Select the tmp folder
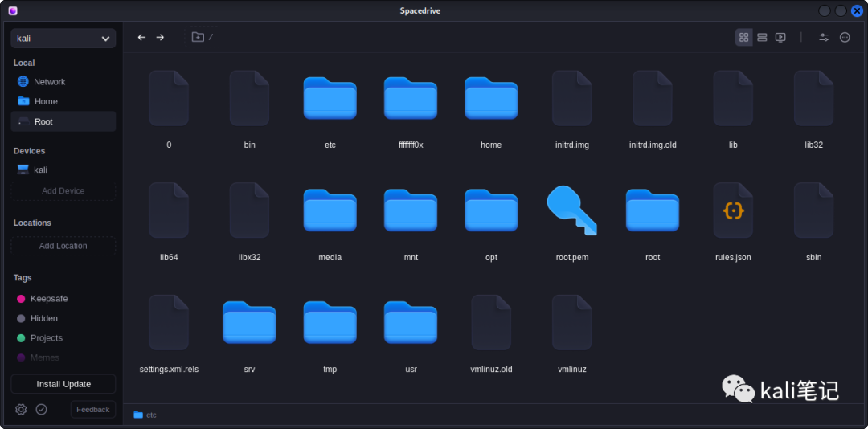The width and height of the screenshot is (868, 429). [330, 323]
